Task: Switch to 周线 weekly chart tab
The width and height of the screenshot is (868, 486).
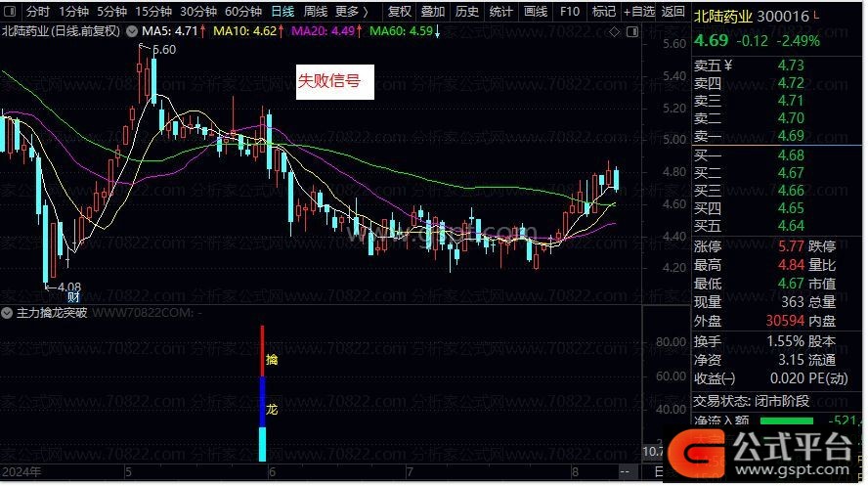Action: tap(316, 11)
